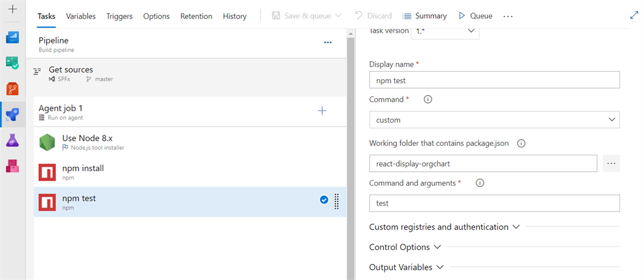Toggle the checkmark on npm test task
The width and height of the screenshot is (644, 280).
pos(324,200)
